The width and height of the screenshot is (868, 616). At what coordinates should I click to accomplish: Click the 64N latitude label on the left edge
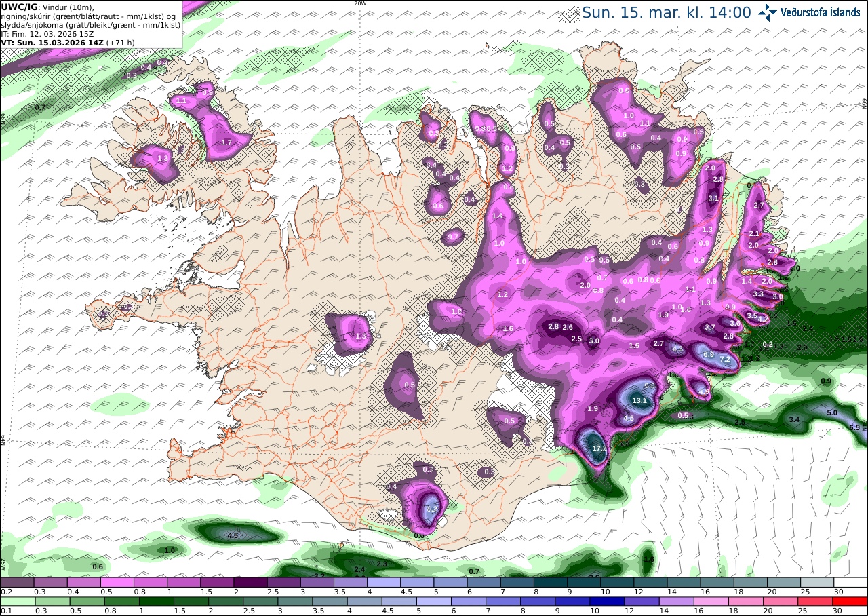coord(3,439)
